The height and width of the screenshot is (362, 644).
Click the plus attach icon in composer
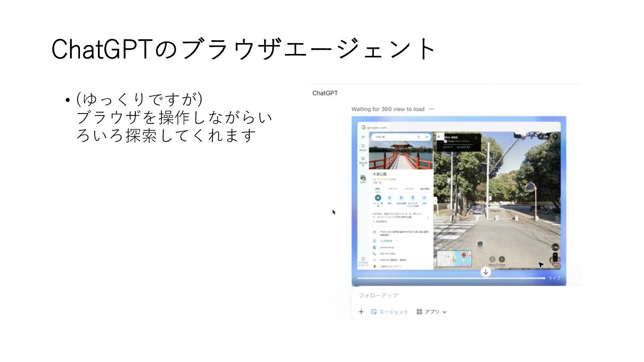(x=361, y=312)
